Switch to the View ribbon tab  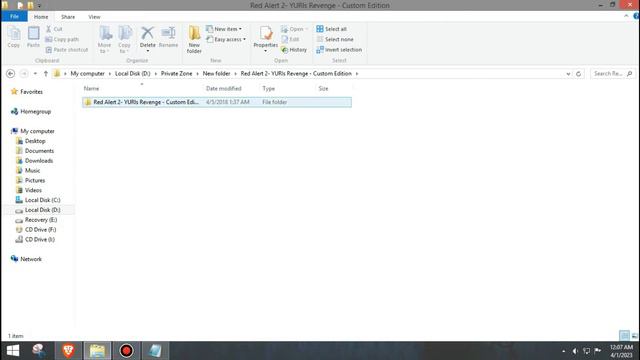(x=94, y=17)
